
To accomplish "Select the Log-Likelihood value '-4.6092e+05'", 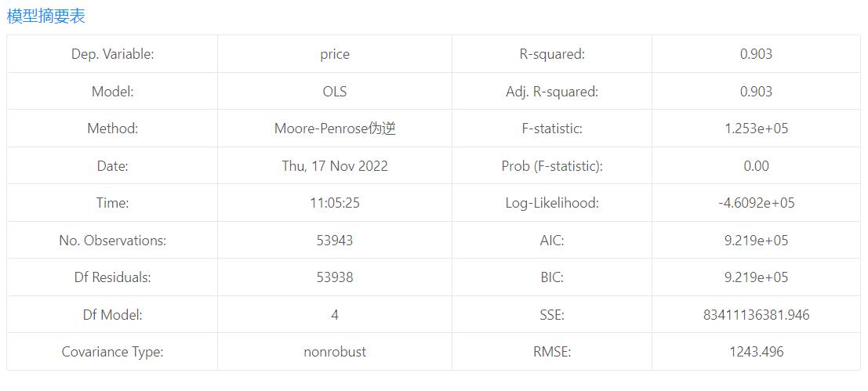I will [756, 203].
